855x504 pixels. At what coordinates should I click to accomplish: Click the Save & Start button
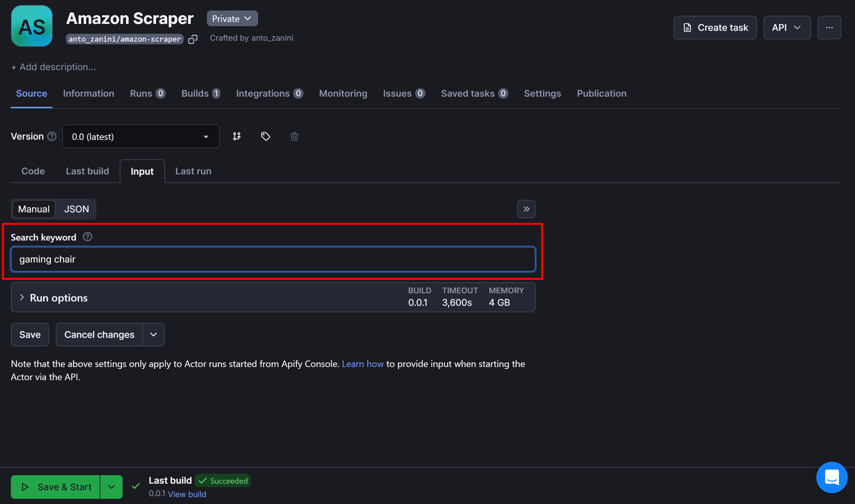pyautogui.click(x=56, y=487)
